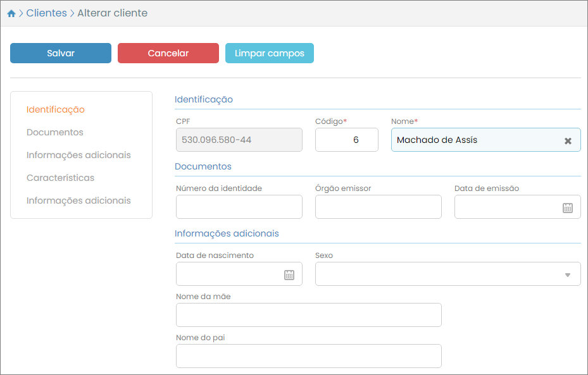This screenshot has width=588, height=375.
Task: Focus the Número da identidade field
Action: click(239, 207)
